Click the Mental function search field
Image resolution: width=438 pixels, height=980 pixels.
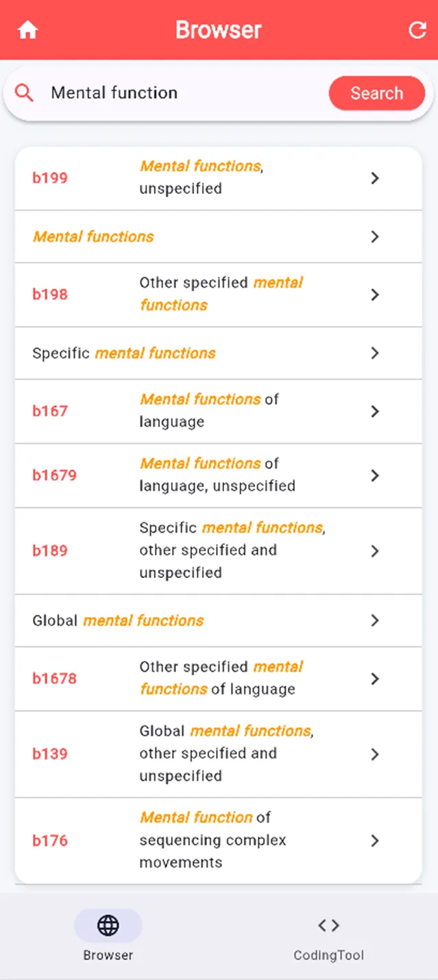pyautogui.click(x=178, y=93)
